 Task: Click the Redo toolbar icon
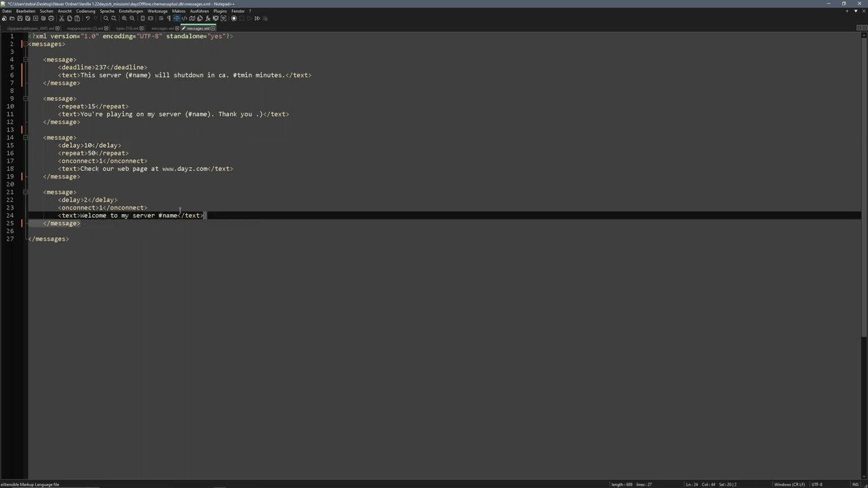(x=96, y=18)
